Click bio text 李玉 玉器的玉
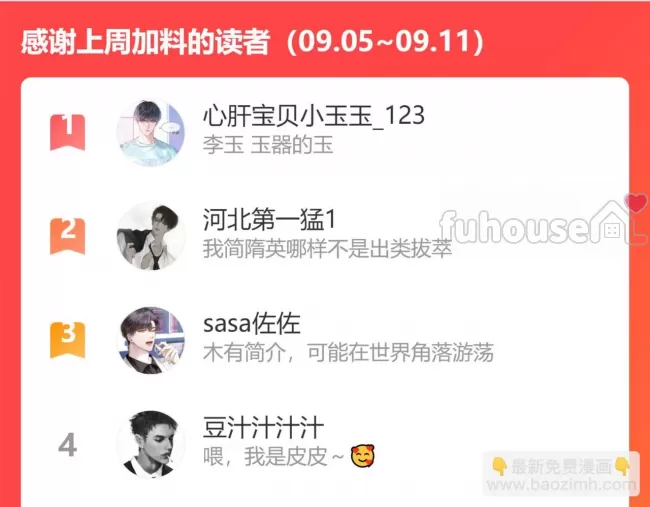This screenshot has width=650, height=507. pyautogui.click(x=268, y=146)
